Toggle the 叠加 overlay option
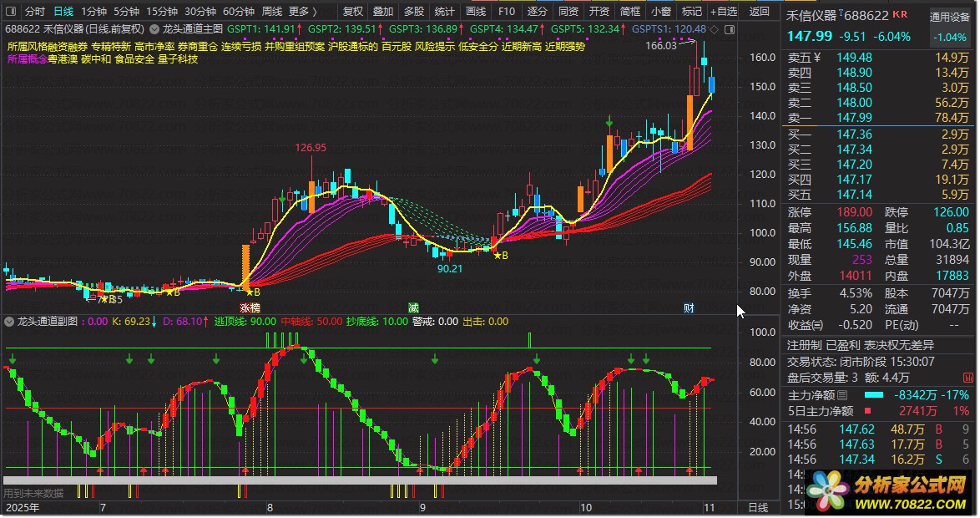 383,12
